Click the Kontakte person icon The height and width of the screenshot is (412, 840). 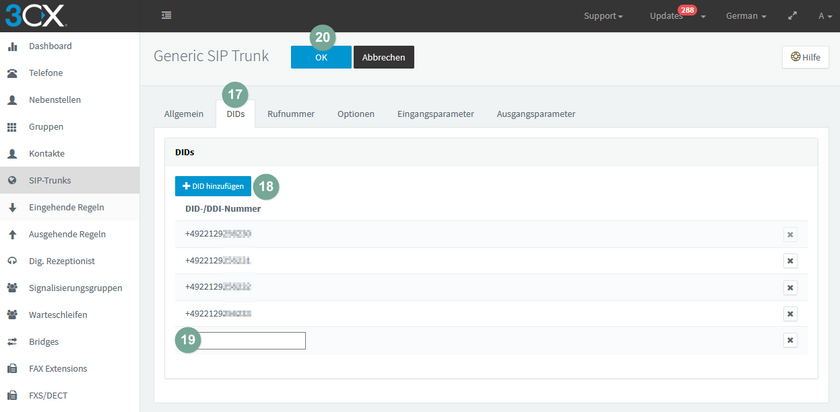click(12, 154)
